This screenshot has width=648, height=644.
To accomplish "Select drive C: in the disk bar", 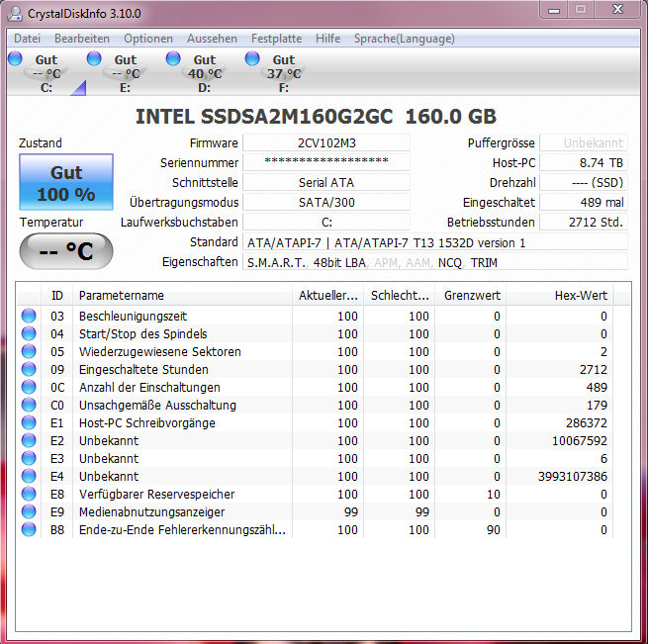I will (x=46, y=73).
